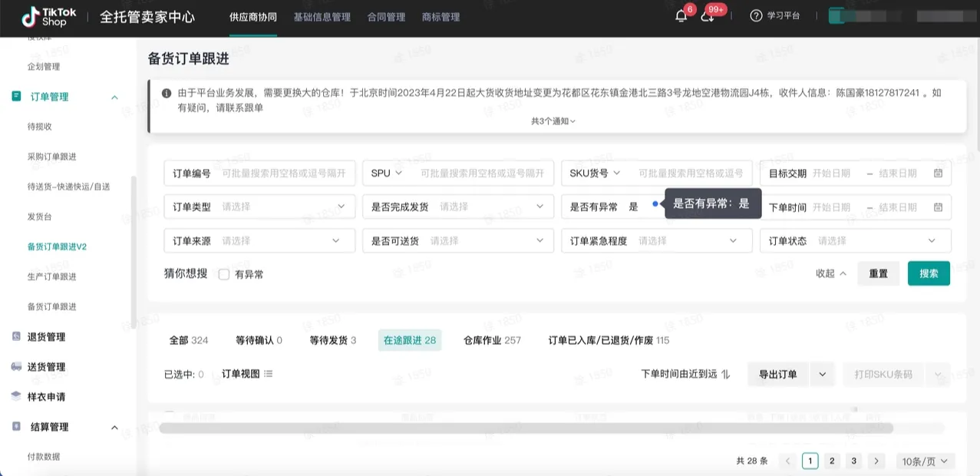The height and width of the screenshot is (476, 980).
Task: Switch to 供应商协同 top menu
Action: (253, 17)
